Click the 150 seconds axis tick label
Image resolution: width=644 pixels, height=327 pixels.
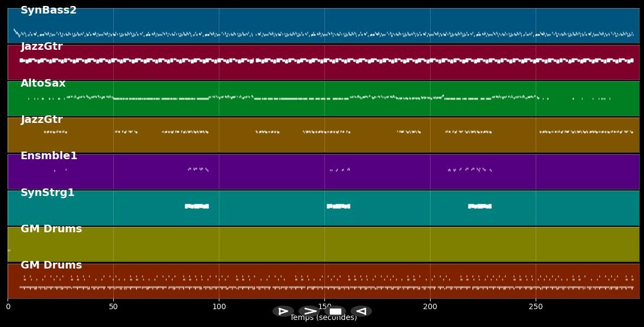[x=325, y=307]
